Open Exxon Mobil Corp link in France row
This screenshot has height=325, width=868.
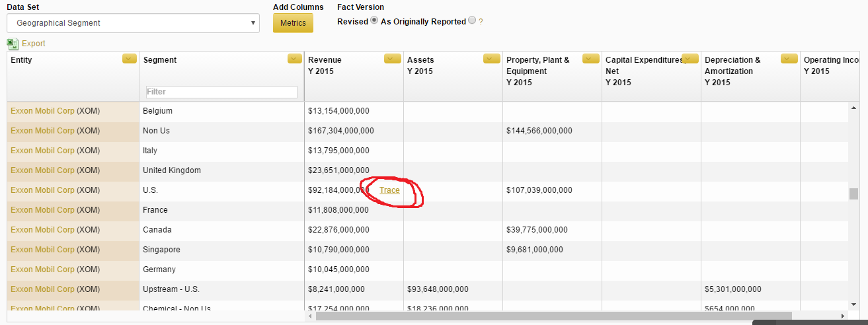tap(42, 210)
